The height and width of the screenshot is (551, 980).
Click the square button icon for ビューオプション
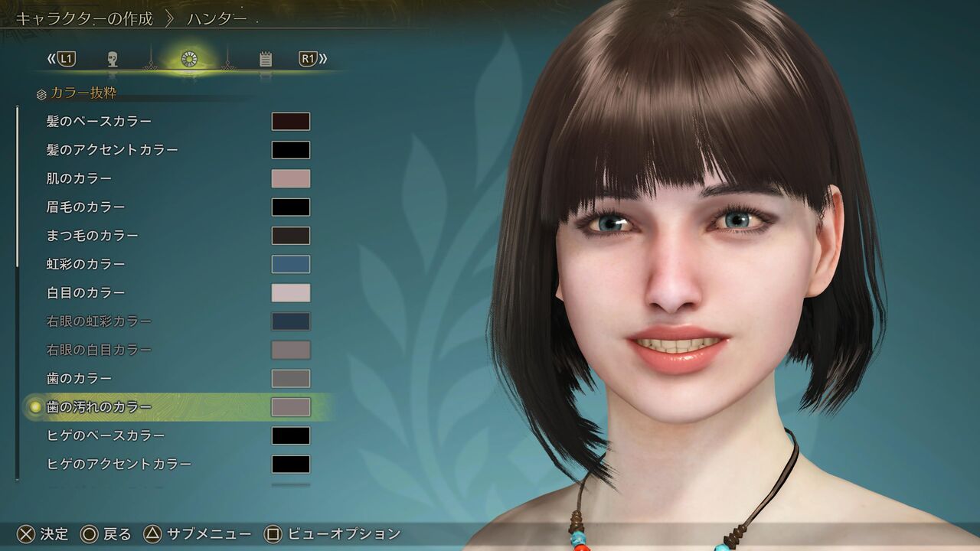pyautogui.click(x=273, y=533)
